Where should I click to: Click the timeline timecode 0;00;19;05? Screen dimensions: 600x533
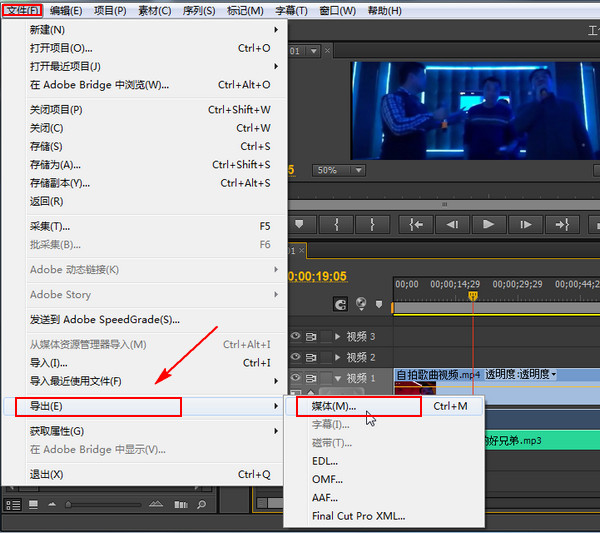point(318,276)
